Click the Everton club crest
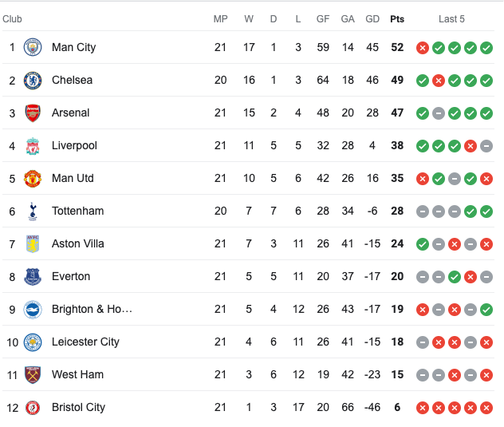 pyautogui.click(x=33, y=277)
